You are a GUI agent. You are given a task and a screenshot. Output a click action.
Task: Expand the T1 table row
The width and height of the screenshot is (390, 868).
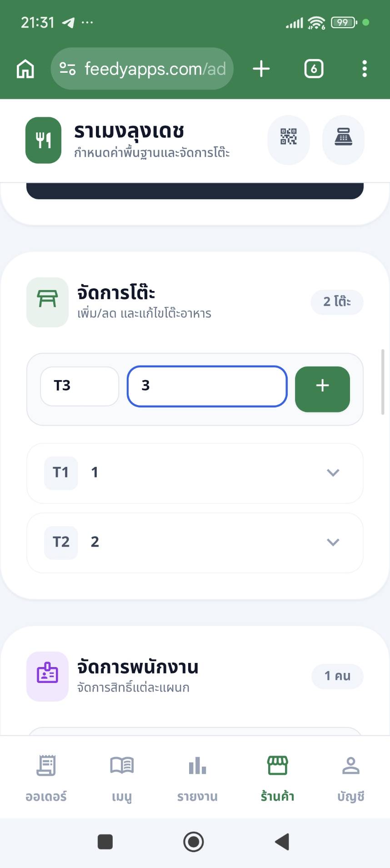(333, 473)
